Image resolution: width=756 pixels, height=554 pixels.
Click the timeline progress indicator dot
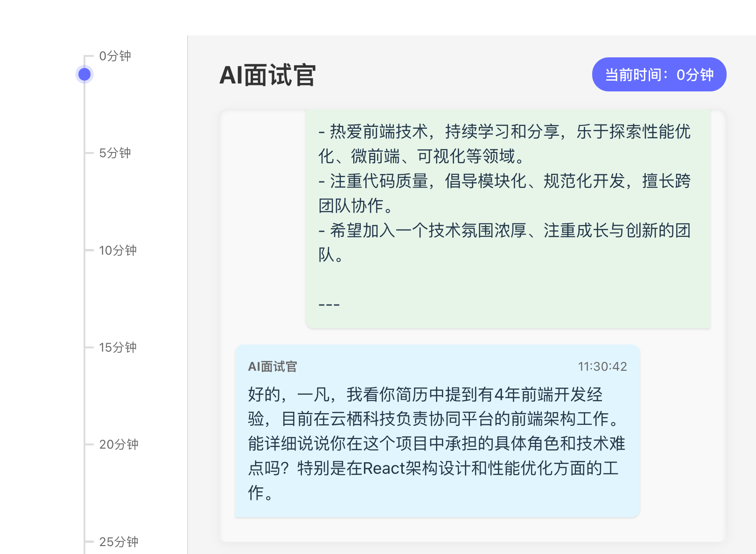point(84,74)
